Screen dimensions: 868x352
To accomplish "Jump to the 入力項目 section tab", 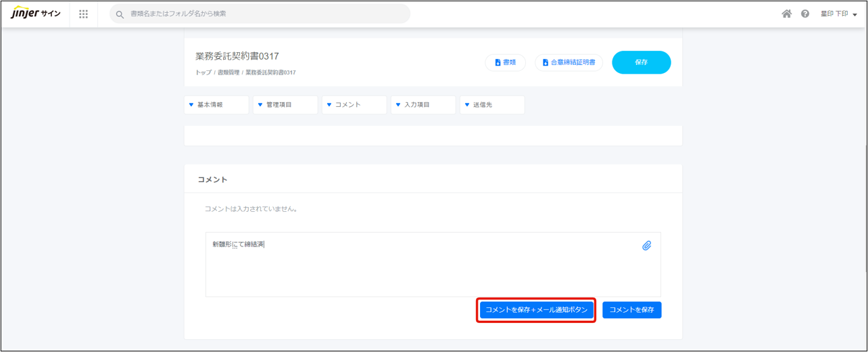I will [423, 105].
